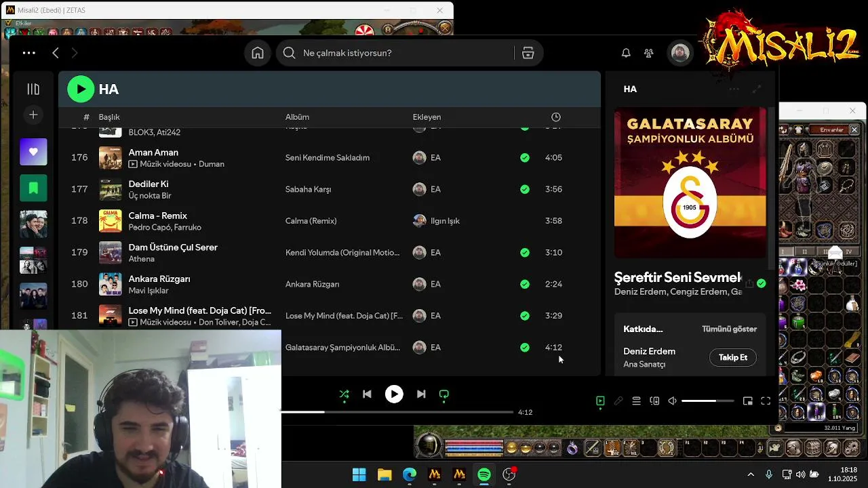868x488 pixels.
Task: Open Spotify from Windows taskbar
Action: click(484, 474)
